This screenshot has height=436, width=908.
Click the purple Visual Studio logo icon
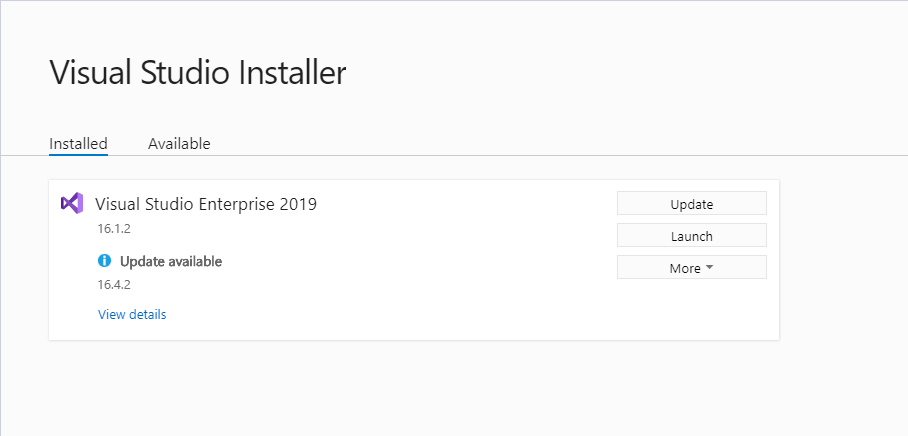click(72, 203)
